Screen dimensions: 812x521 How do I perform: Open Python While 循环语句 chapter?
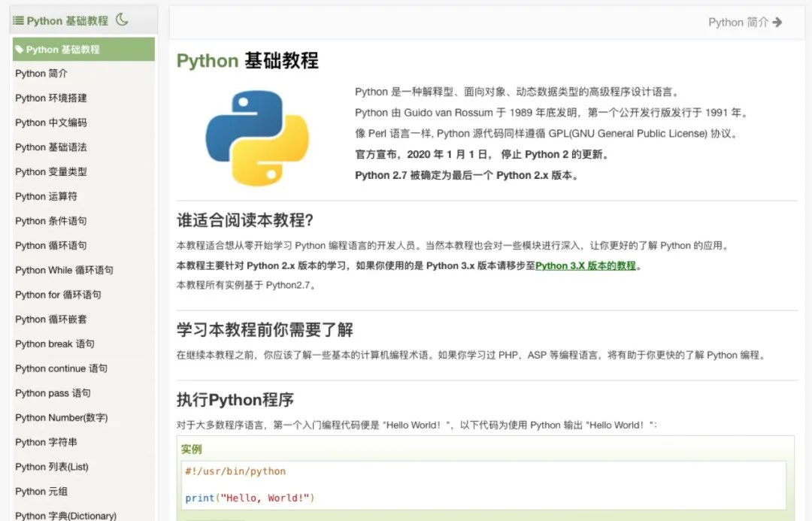click(x=64, y=271)
